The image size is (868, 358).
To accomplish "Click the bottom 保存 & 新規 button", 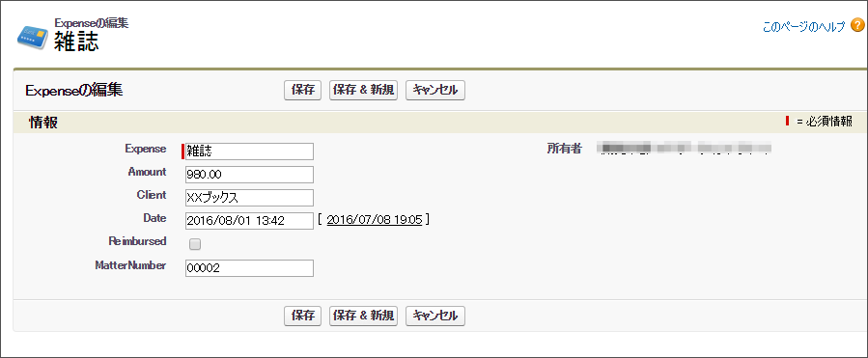I will pos(363,316).
